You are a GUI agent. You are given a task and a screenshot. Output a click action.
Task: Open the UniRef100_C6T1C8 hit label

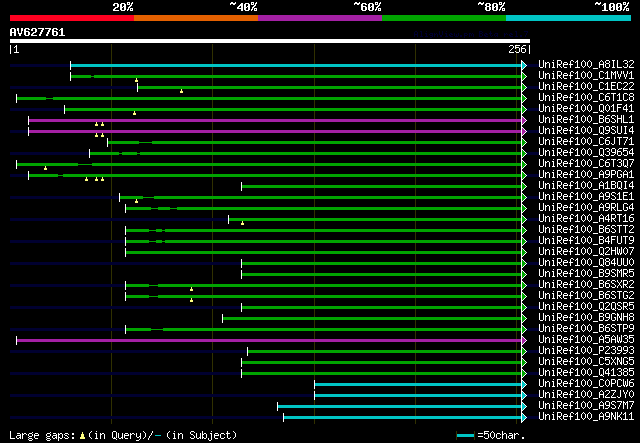(x=586, y=98)
